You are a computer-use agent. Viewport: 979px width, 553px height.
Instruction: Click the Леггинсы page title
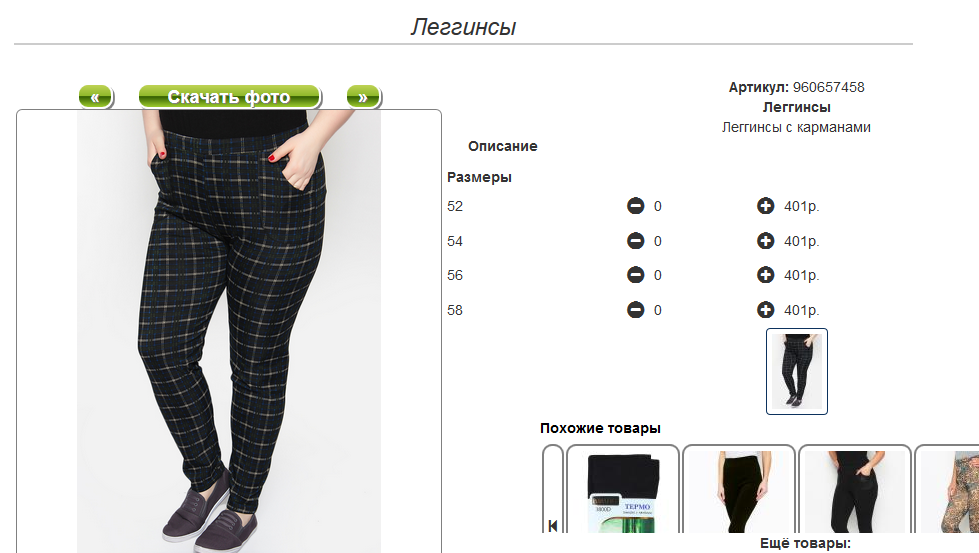(463, 27)
